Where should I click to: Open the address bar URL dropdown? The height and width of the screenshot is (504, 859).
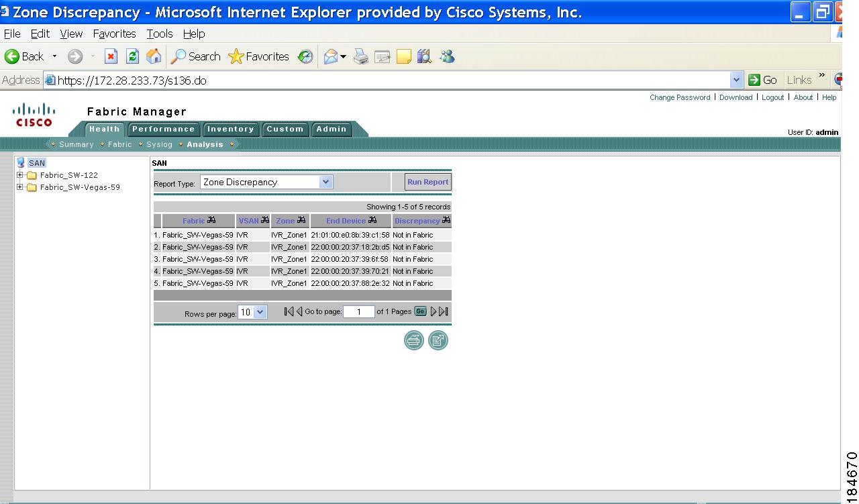click(737, 80)
